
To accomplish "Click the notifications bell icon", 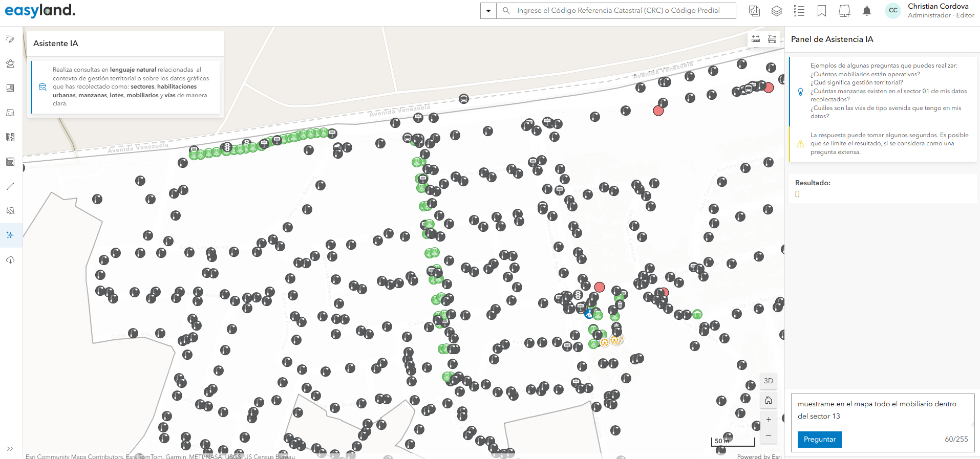I will click(867, 11).
